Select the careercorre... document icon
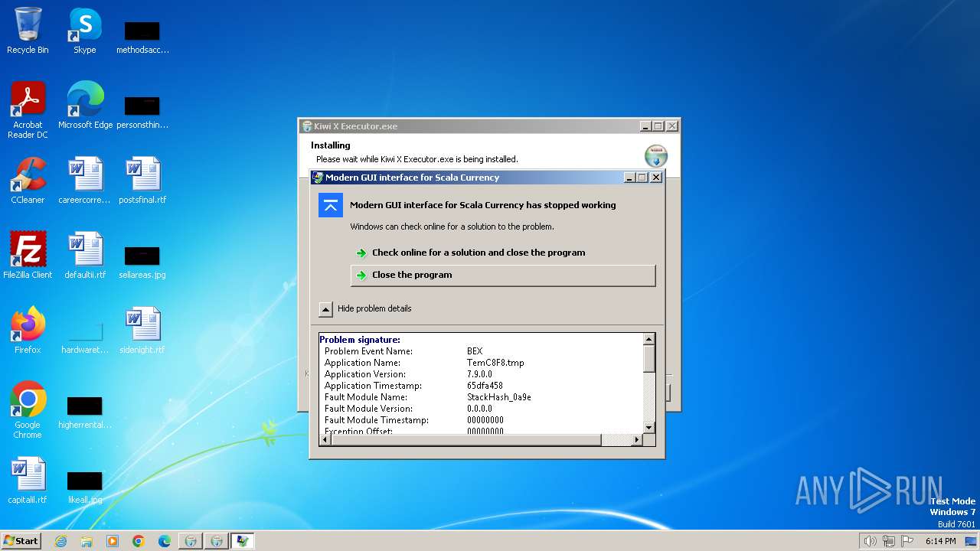The image size is (980, 551). click(x=84, y=181)
